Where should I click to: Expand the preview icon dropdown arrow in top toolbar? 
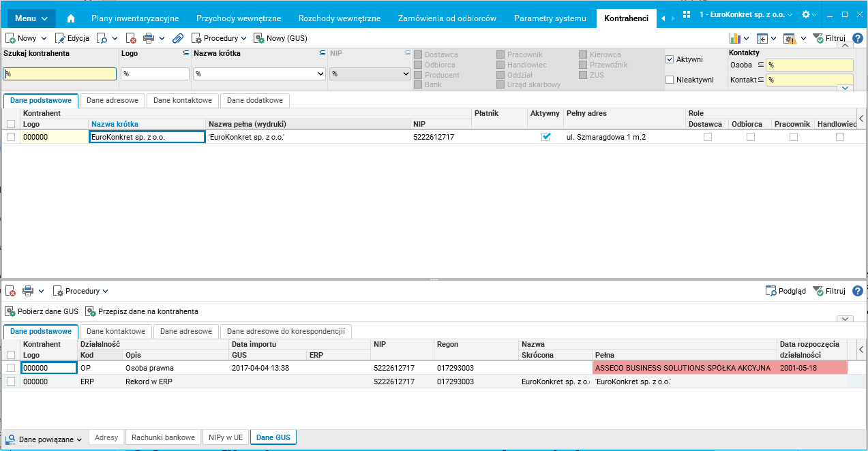115,39
